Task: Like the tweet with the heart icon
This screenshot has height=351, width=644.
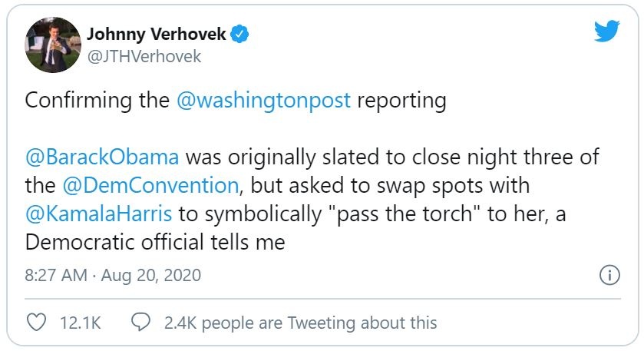Action: [x=36, y=323]
